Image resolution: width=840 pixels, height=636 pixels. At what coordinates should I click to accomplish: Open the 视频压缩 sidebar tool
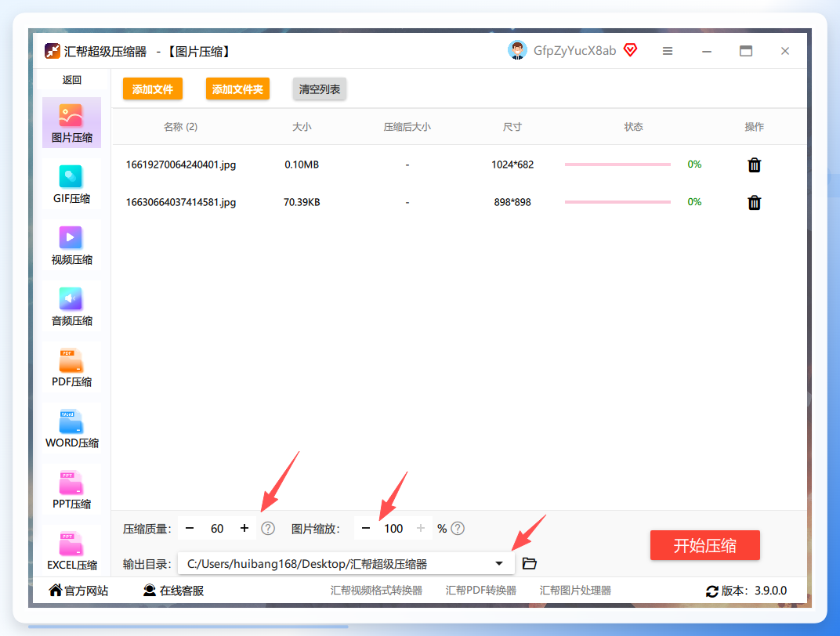(71, 244)
